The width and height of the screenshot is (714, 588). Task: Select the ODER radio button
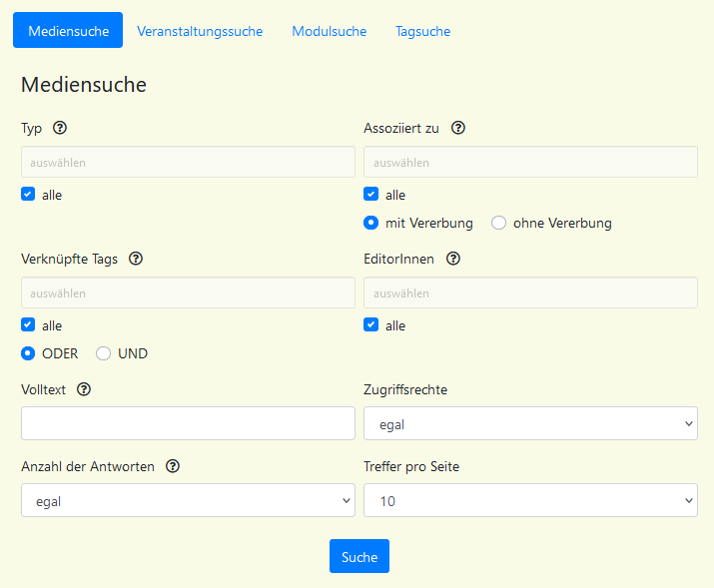28,353
